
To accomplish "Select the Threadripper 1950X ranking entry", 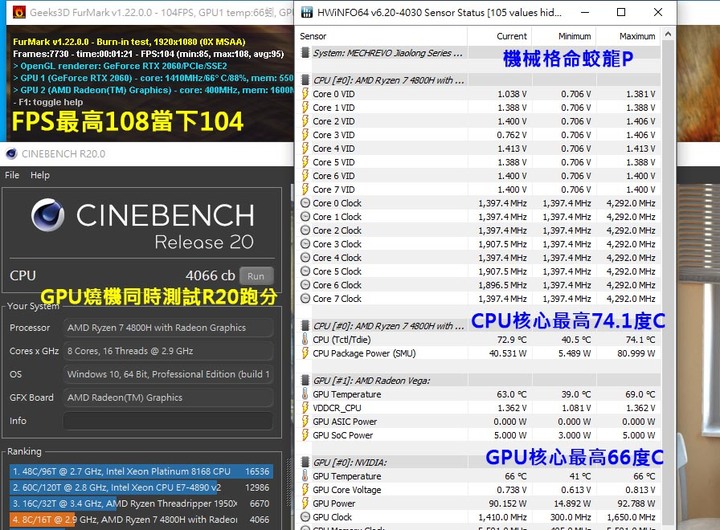I will point(141,503).
